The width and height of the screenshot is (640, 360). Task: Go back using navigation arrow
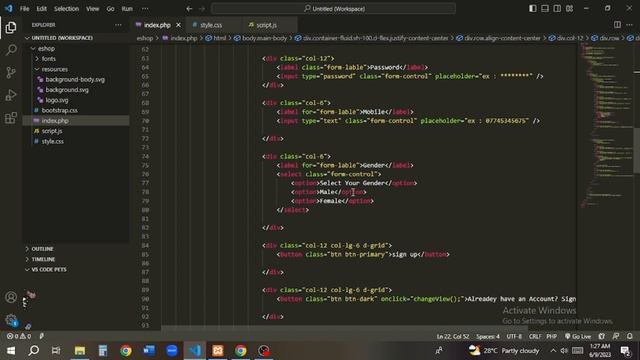(x=189, y=9)
